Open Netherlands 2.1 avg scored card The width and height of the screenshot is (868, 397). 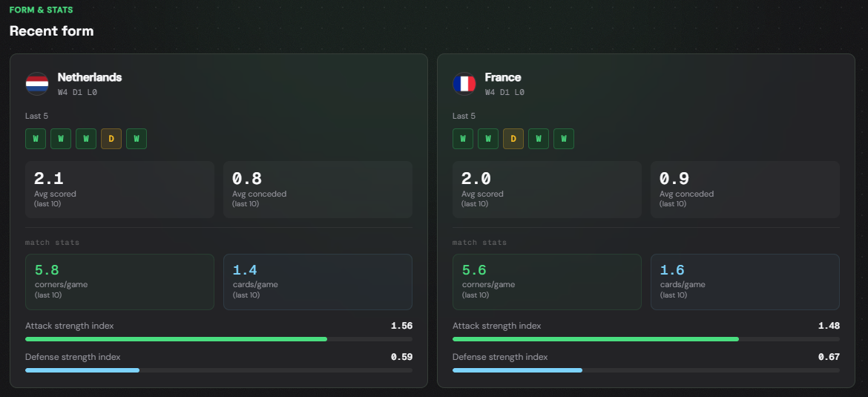point(119,189)
